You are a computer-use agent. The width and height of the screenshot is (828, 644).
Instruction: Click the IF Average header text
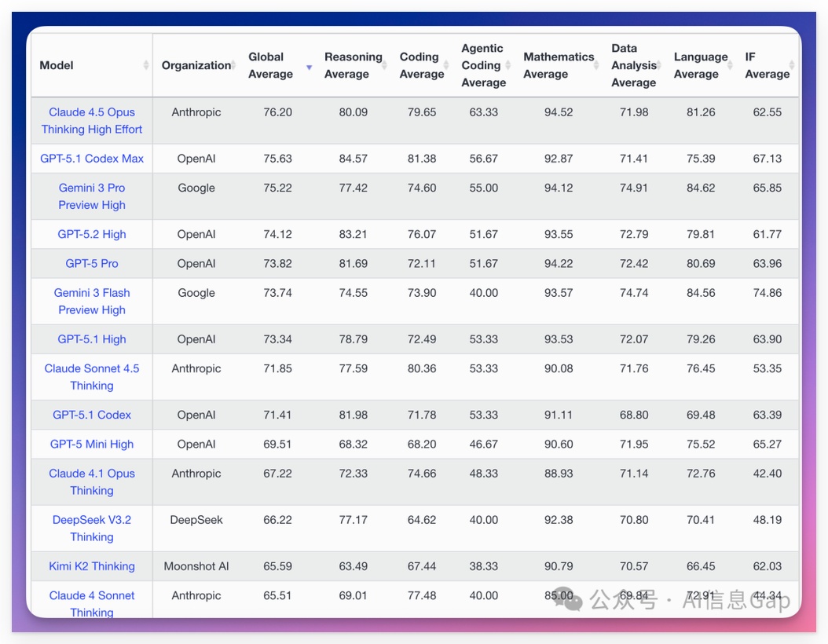768,65
